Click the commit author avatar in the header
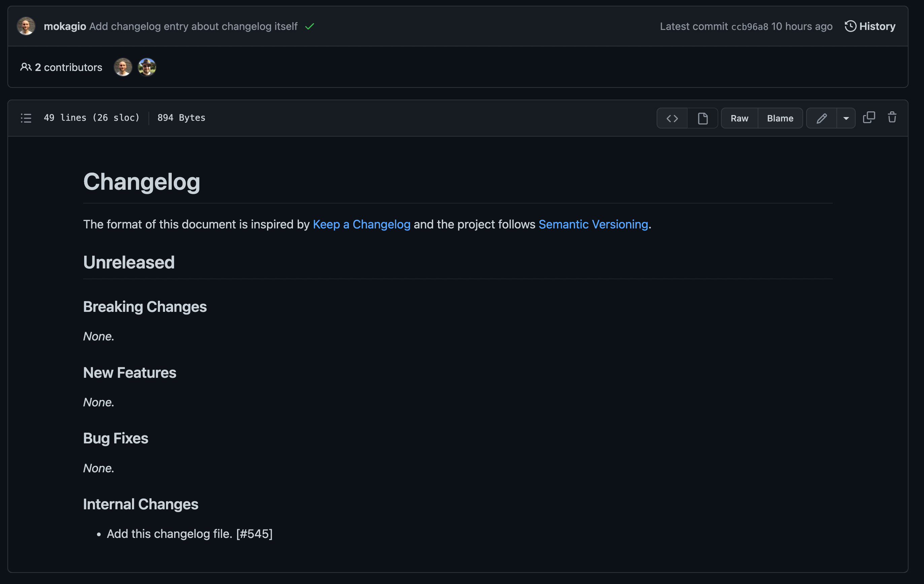The height and width of the screenshot is (584, 924). pyautogui.click(x=26, y=27)
